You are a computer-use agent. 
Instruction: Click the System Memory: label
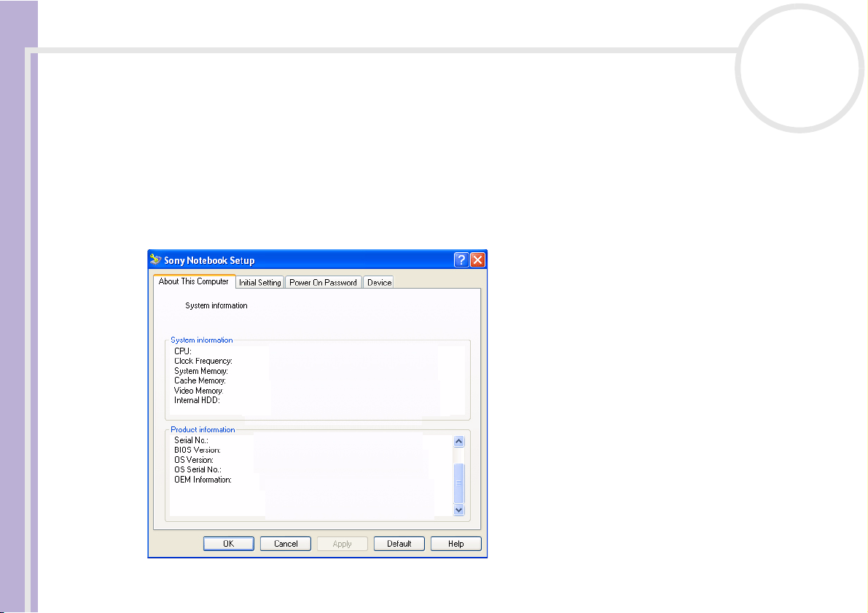point(201,371)
